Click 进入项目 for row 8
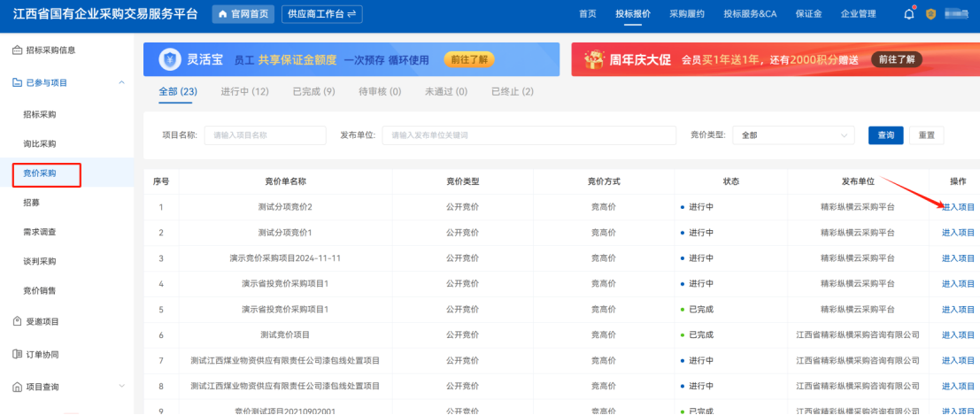 pos(958,387)
